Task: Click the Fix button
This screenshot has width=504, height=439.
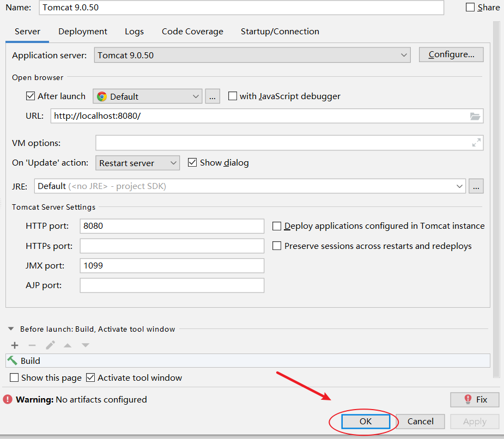Action: tap(475, 399)
